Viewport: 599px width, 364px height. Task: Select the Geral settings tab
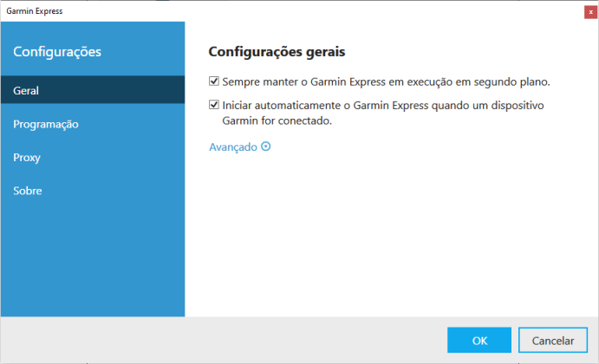click(93, 90)
